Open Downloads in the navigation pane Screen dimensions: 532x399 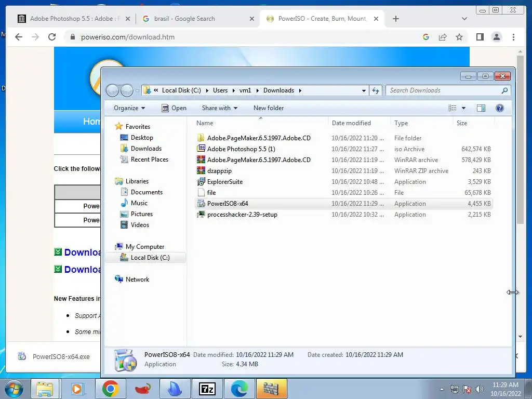tap(141, 148)
